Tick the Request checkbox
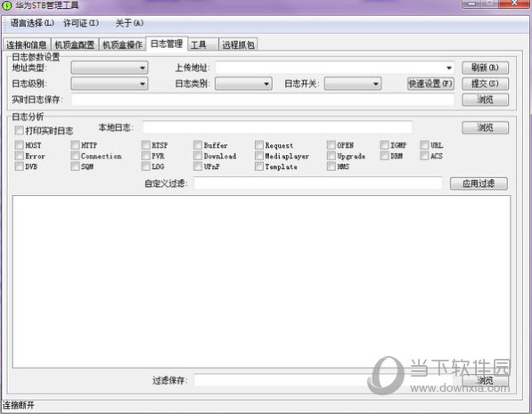This screenshot has width=532, height=414. (x=259, y=145)
